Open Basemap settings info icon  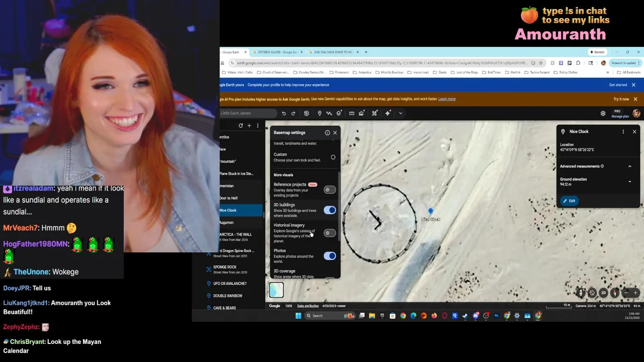point(327,133)
